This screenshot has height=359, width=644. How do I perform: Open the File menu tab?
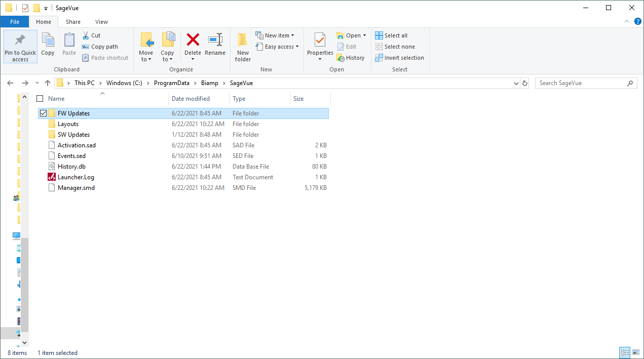point(15,22)
